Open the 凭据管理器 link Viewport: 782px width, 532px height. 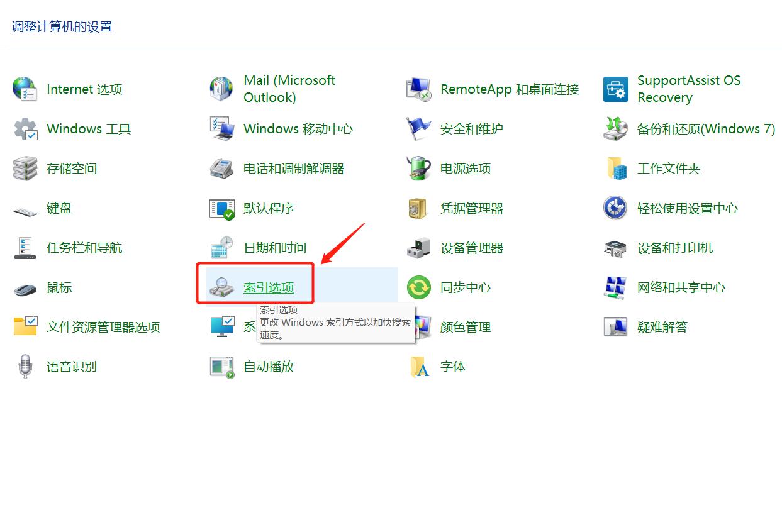point(472,208)
